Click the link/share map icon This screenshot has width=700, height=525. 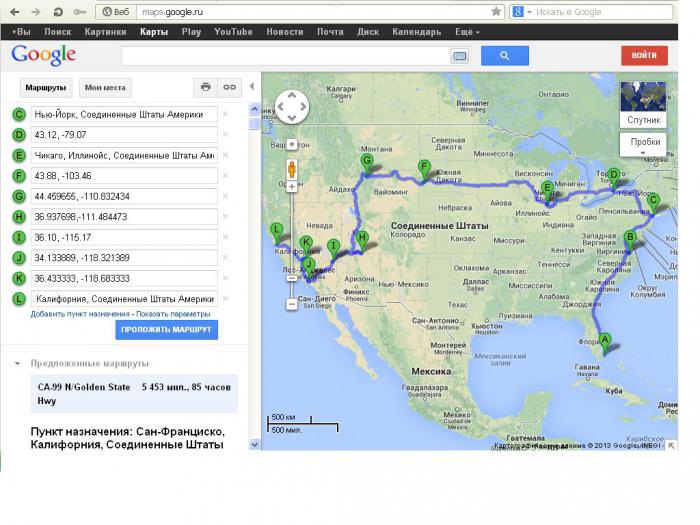tap(230, 87)
